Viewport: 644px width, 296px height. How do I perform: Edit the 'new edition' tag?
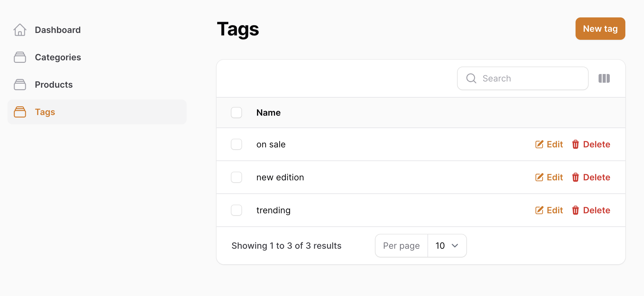549,177
